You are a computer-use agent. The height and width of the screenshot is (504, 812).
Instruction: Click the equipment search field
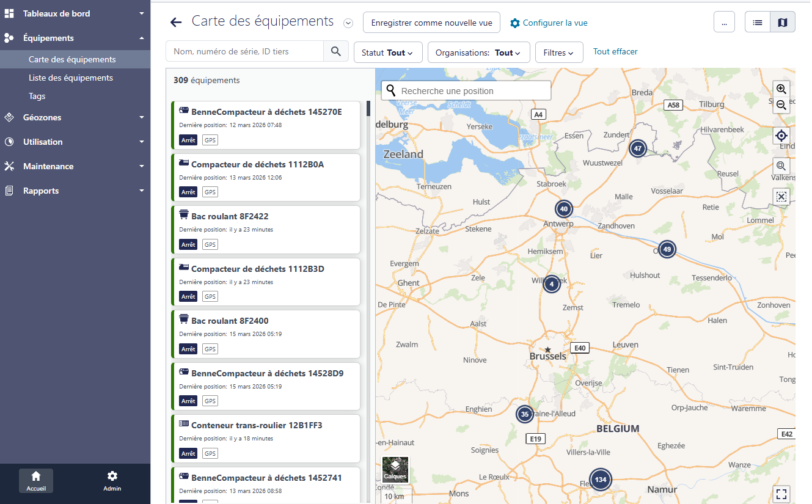pyautogui.click(x=244, y=52)
